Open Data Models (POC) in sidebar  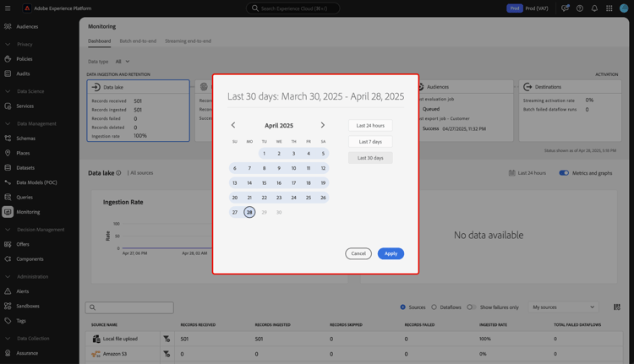pyautogui.click(x=36, y=182)
